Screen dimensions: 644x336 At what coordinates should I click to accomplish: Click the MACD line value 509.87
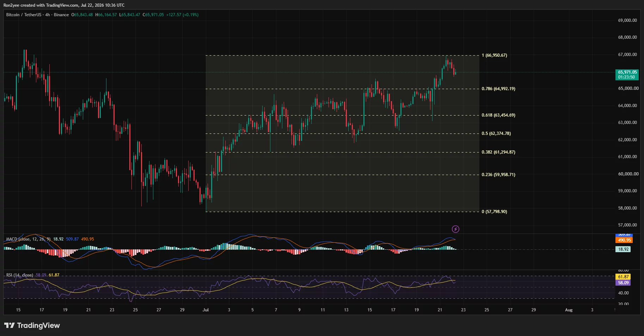(x=72, y=239)
